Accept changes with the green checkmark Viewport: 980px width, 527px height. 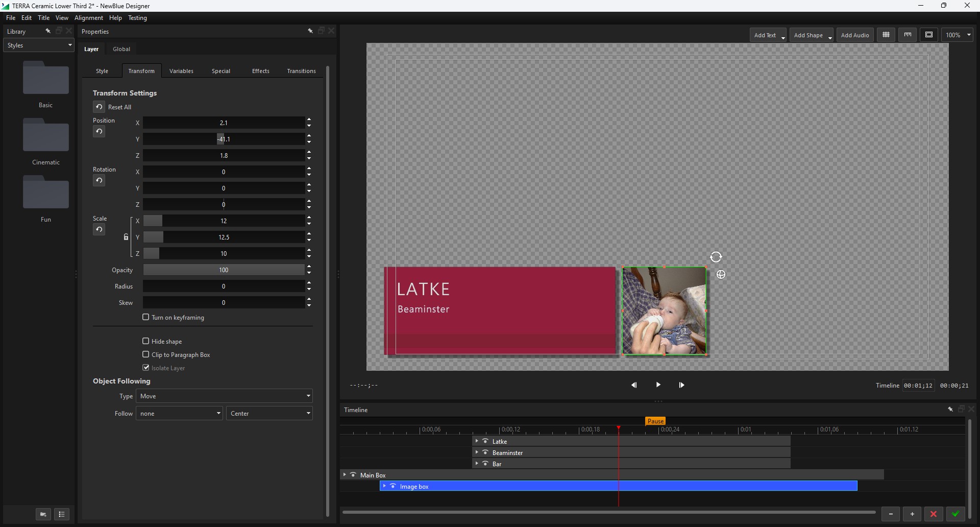955,514
